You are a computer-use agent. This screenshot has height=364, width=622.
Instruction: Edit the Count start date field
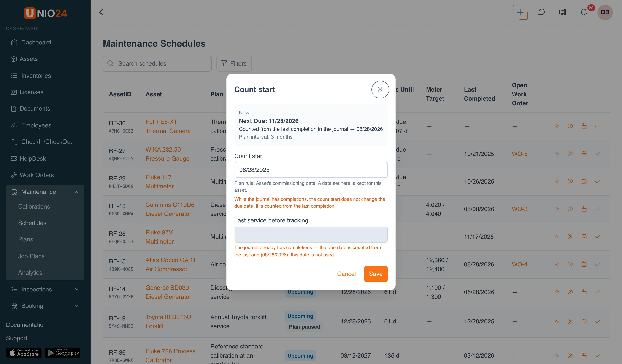click(311, 170)
